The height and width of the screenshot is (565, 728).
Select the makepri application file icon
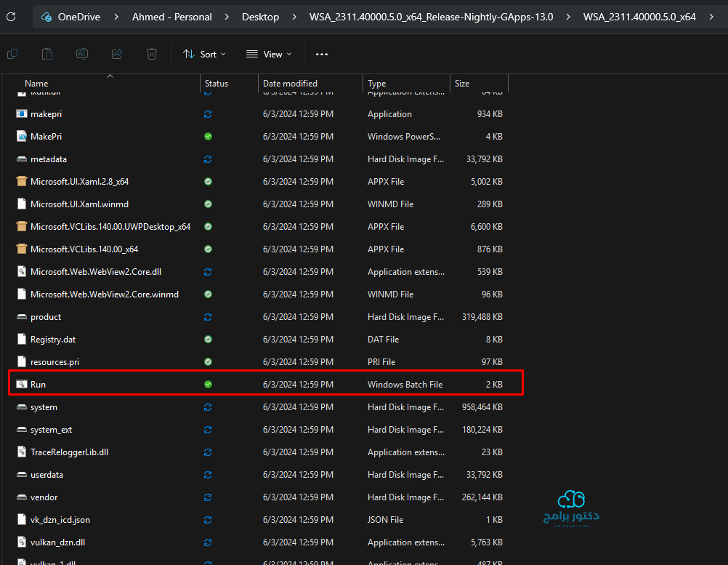click(x=21, y=114)
